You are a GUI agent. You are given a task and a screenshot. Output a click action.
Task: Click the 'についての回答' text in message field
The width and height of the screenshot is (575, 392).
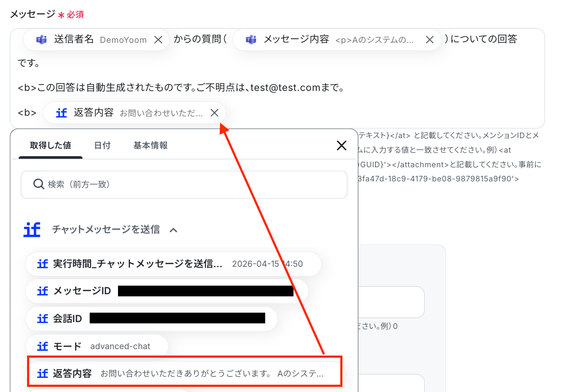tap(484, 39)
